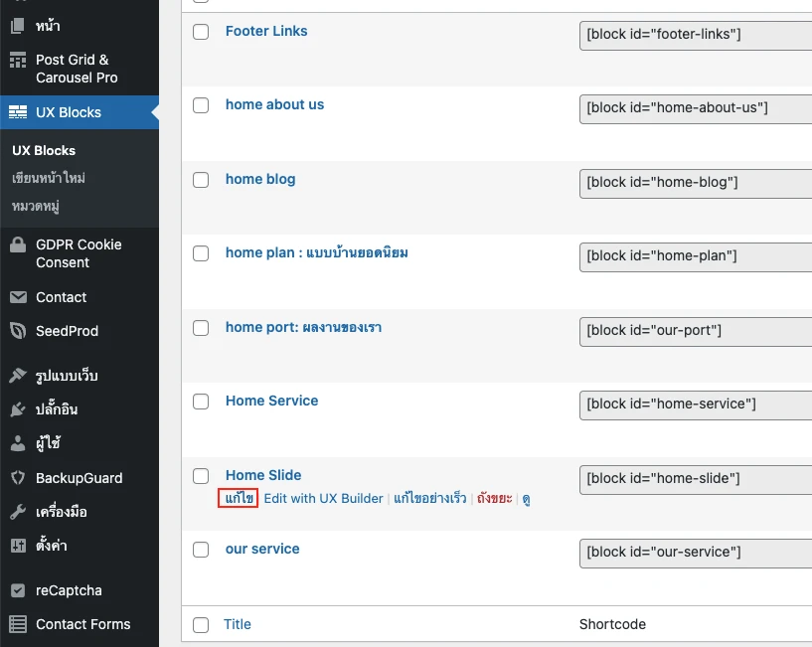Click the Edit with UX Builder link
Viewport: 812px width, 647px height.
323,499
